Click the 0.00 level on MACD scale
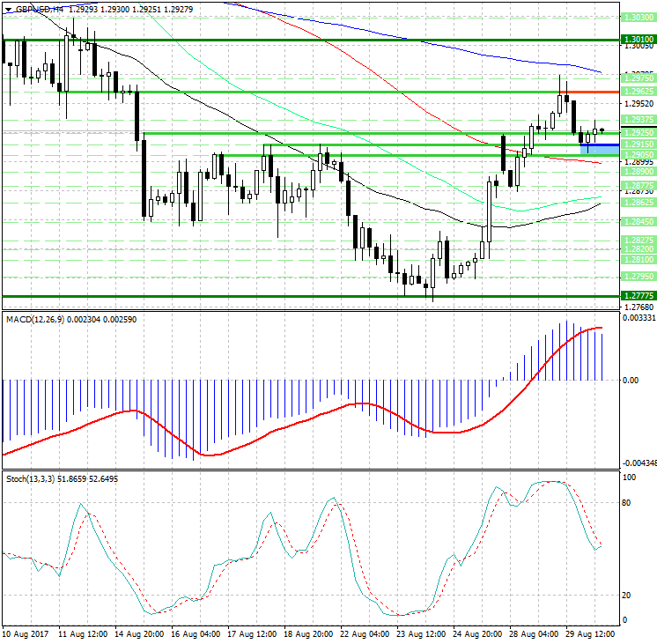This screenshot has height=644, width=657. pos(630,381)
